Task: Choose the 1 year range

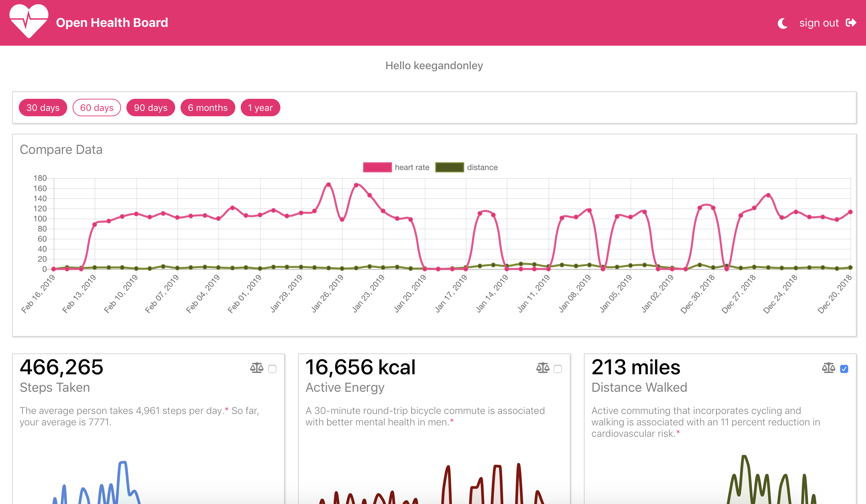Action: (260, 108)
